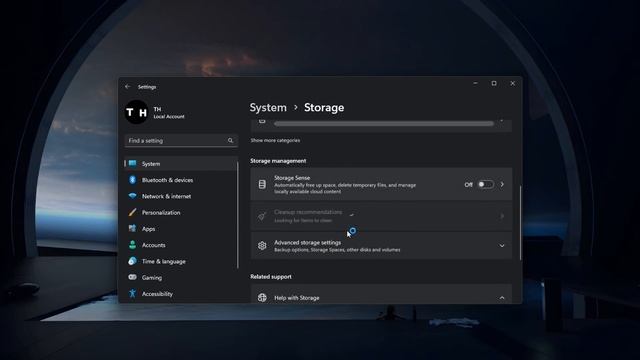640x360 pixels.
Task: Click the Cleanup recommendations broom icon
Action: tap(262, 216)
